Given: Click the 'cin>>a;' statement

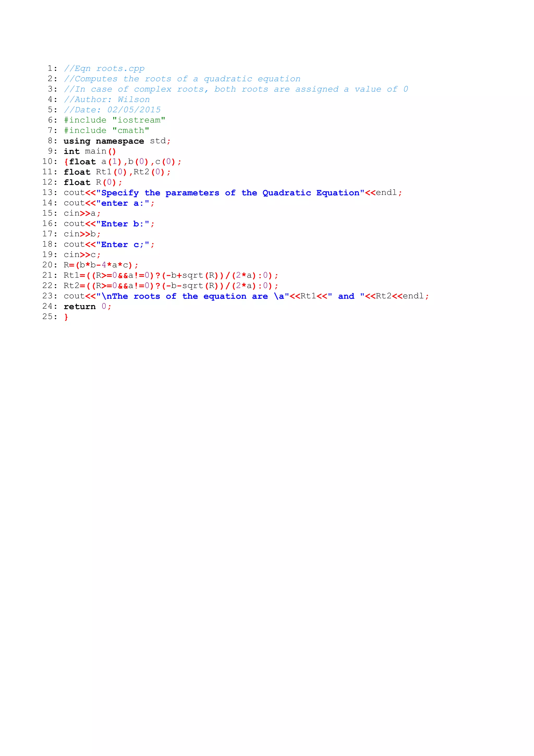Looking at the screenshot, I should tap(82, 213).
